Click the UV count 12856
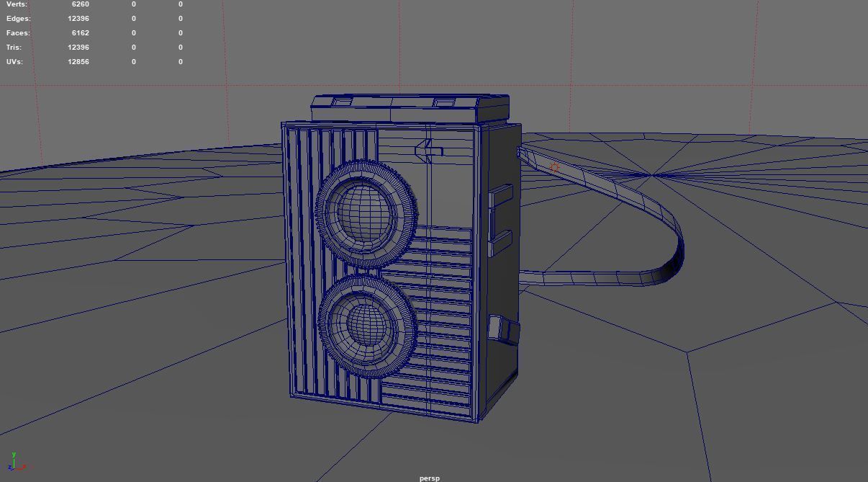 (x=78, y=62)
